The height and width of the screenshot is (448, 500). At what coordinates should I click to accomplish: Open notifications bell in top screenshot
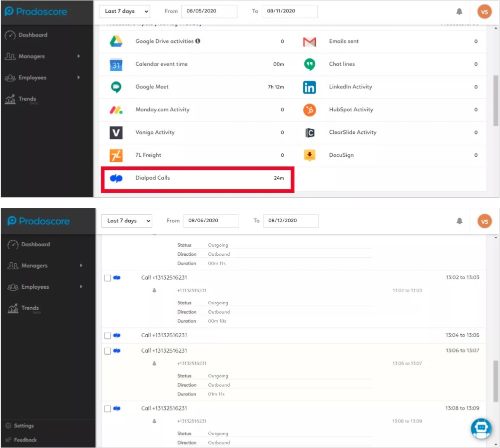[x=459, y=11]
